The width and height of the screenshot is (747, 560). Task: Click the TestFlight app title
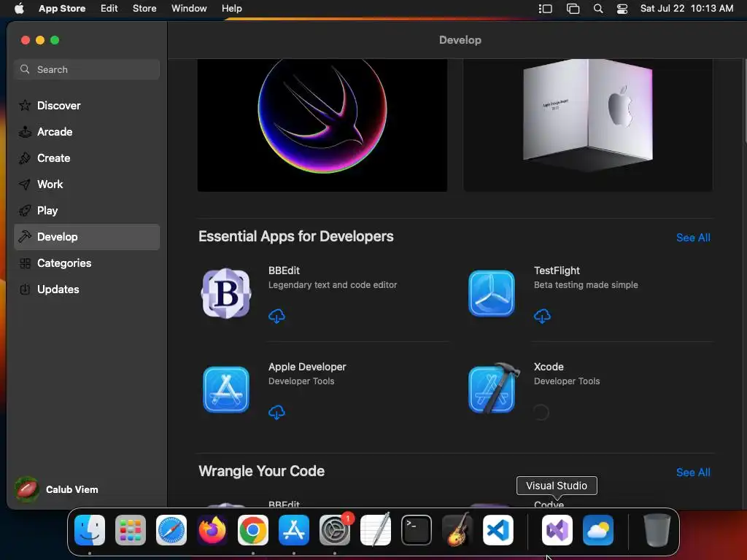click(x=557, y=271)
